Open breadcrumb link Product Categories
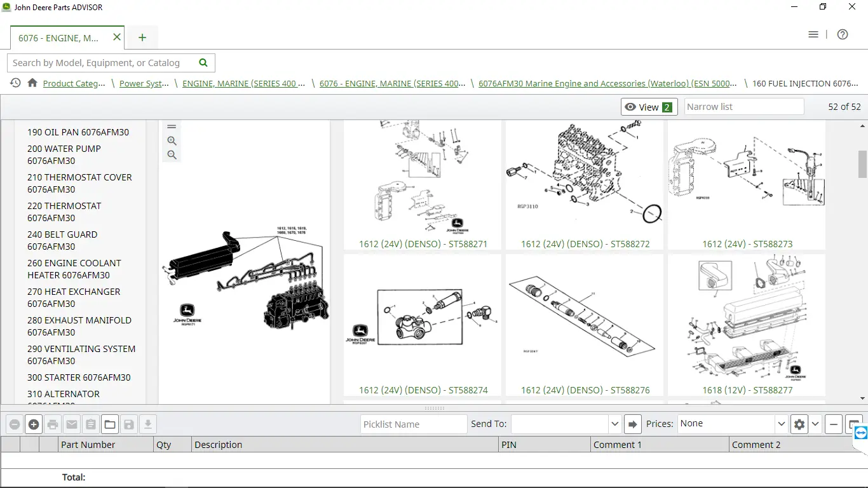The width and height of the screenshot is (868, 488). pyautogui.click(x=74, y=83)
